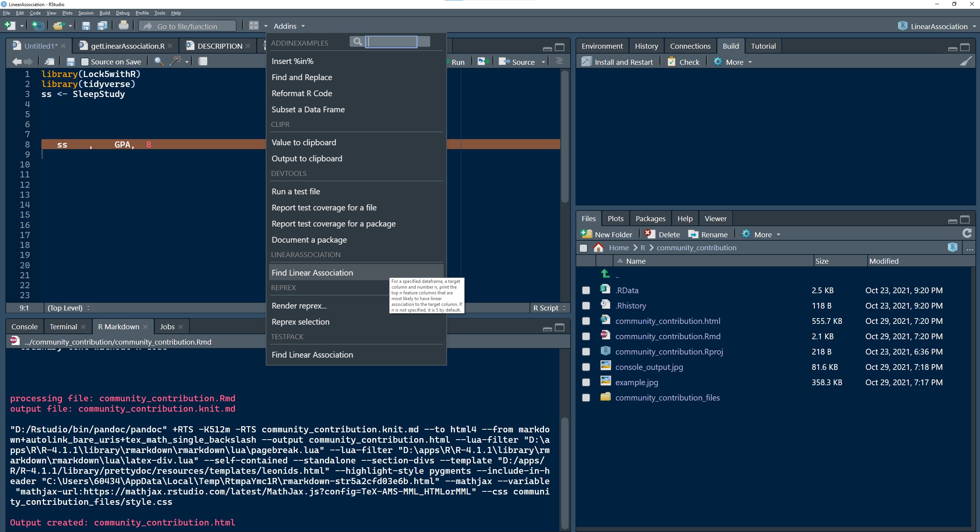Open the Files pane More dropdown
This screenshot has height=532, width=980.
[x=761, y=235]
